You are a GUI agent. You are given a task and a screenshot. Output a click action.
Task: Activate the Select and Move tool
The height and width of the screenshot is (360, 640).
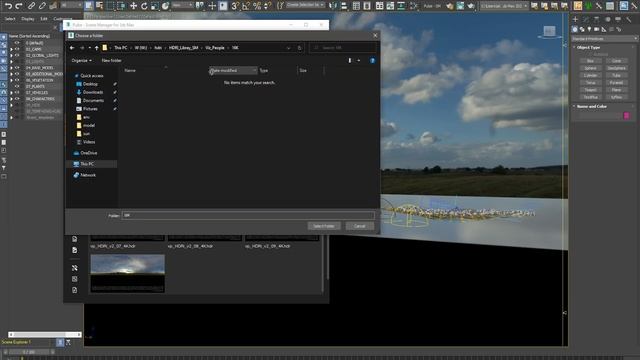133,6
